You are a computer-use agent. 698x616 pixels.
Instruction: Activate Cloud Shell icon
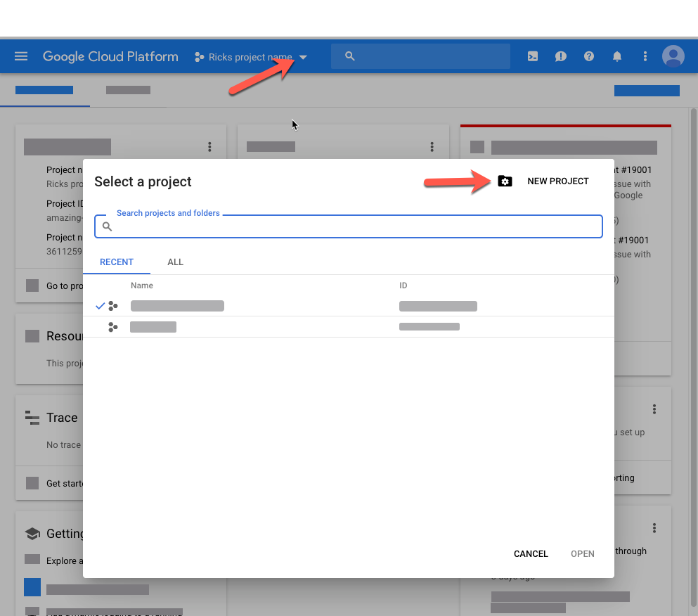[532, 56]
